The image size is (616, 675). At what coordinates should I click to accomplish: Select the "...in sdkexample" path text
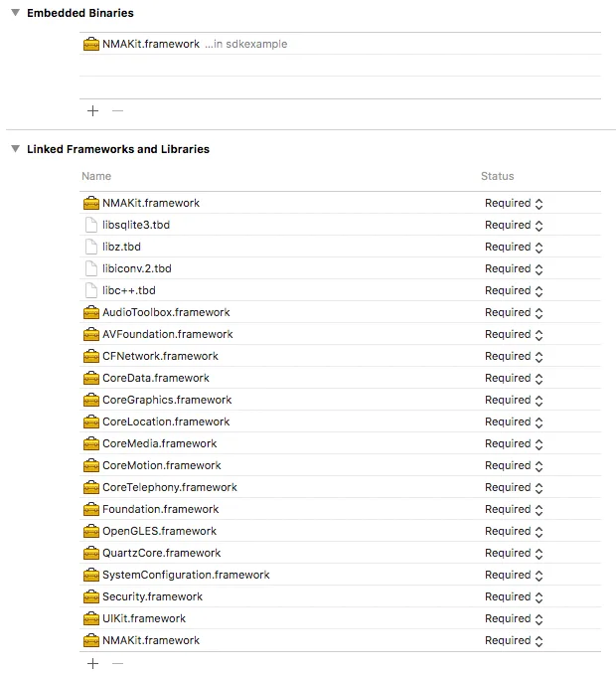tap(245, 44)
